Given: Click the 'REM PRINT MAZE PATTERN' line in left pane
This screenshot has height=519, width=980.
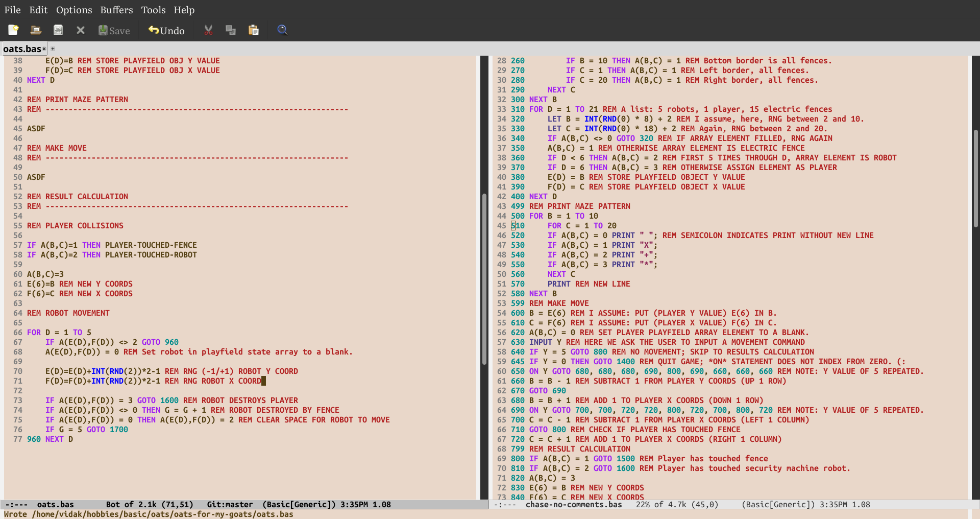Looking at the screenshot, I should click(78, 100).
